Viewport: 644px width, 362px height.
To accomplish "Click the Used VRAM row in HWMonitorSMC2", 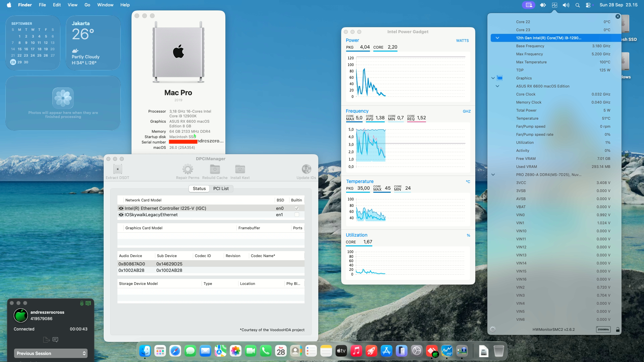I will click(x=556, y=167).
